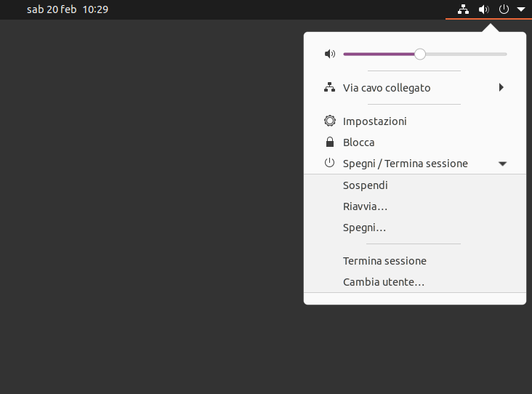532x394 pixels.
Task: Click the speaker icon in top bar
Action: click(x=484, y=9)
